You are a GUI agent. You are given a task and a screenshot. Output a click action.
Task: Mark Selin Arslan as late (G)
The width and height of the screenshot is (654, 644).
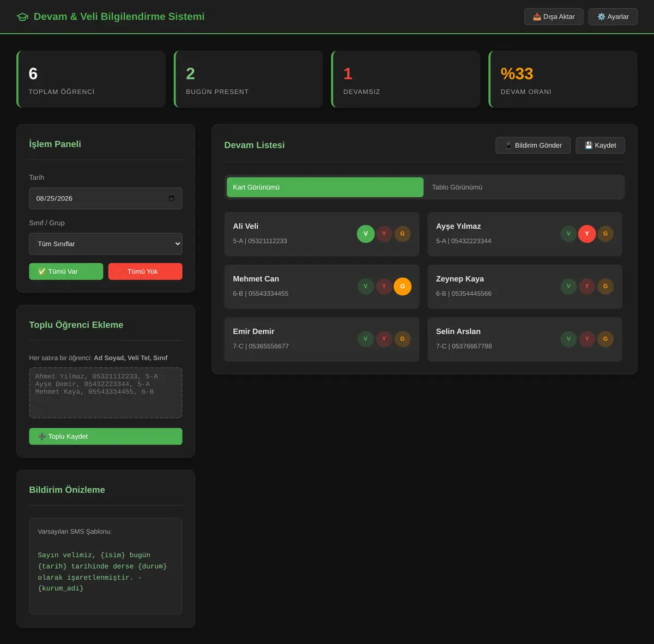point(605,339)
